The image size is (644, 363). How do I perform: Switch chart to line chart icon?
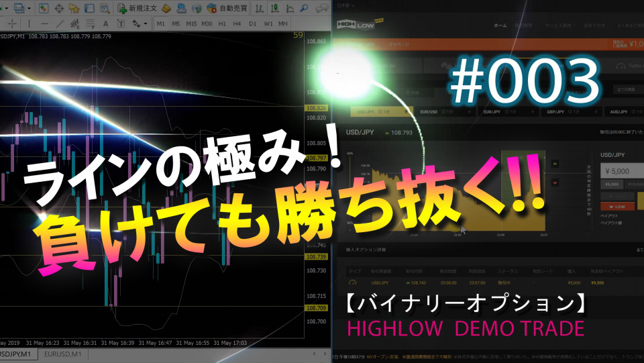coord(290,8)
